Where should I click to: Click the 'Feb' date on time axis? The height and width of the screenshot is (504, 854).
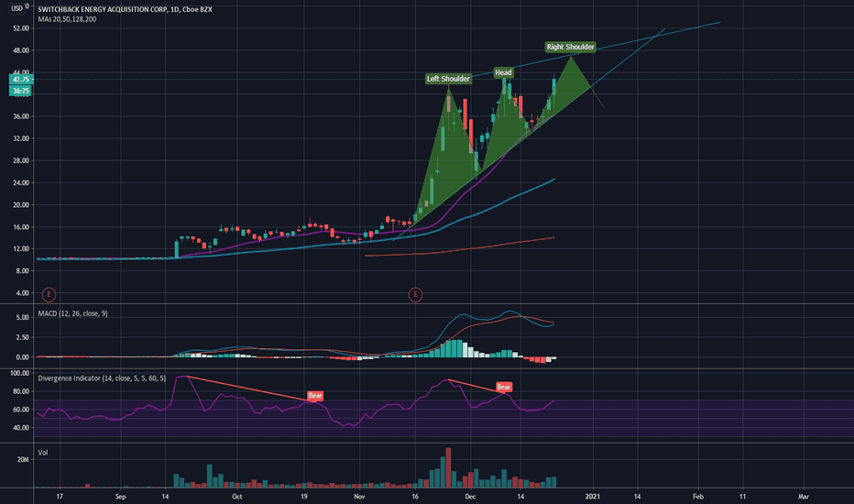click(698, 497)
